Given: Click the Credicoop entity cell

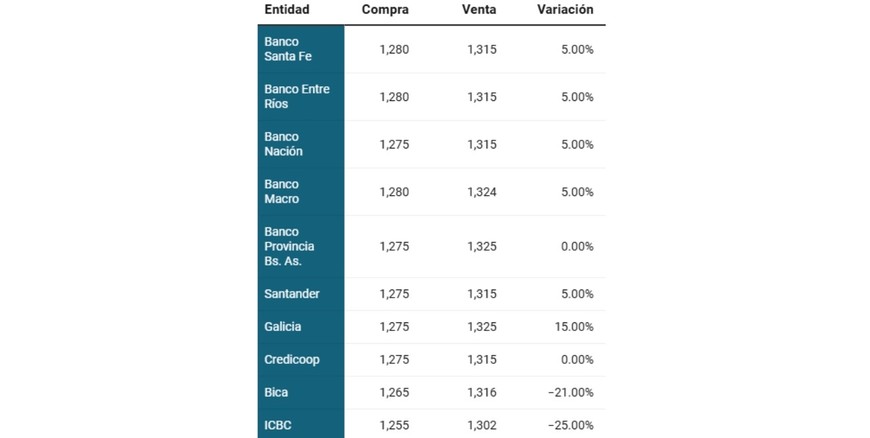Looking at the screenshot, I should click(x=292, y=359).
